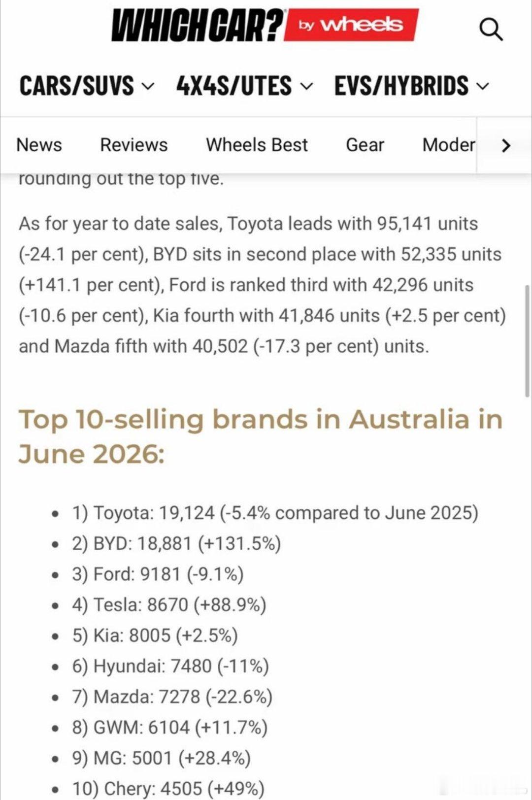This screenshot has width=532, height=800.
Task: Open the Wheels Best tab
Action: [x=257, y=145]
